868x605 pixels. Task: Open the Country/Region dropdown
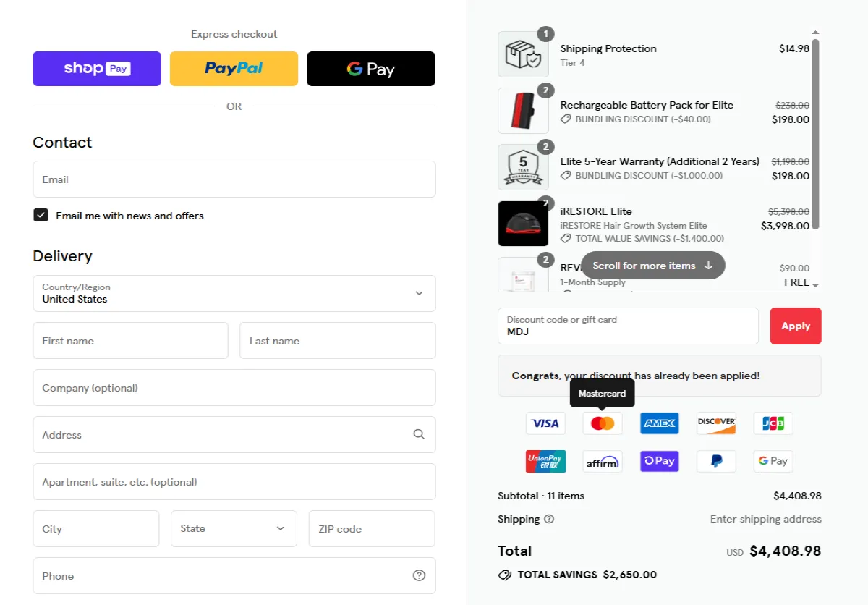tap(234, 293)
